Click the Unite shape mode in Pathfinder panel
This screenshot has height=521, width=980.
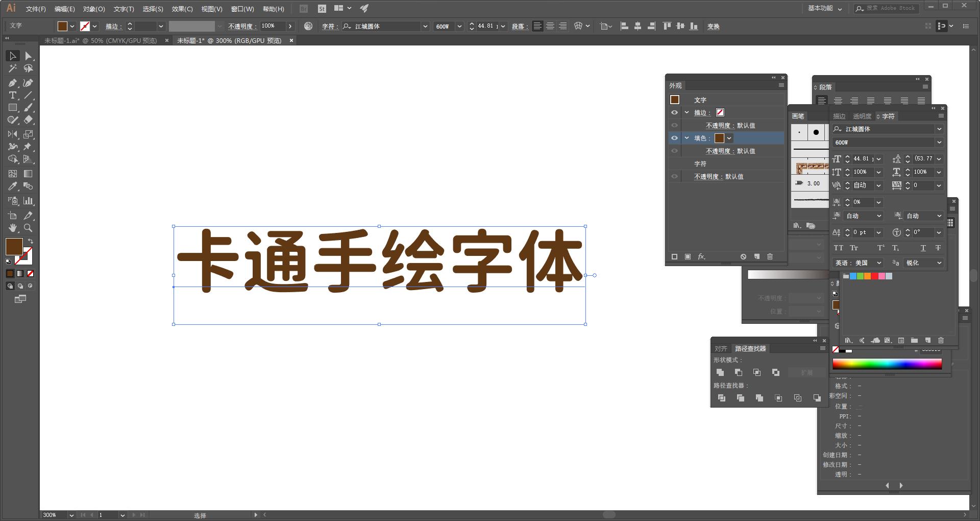721,372
